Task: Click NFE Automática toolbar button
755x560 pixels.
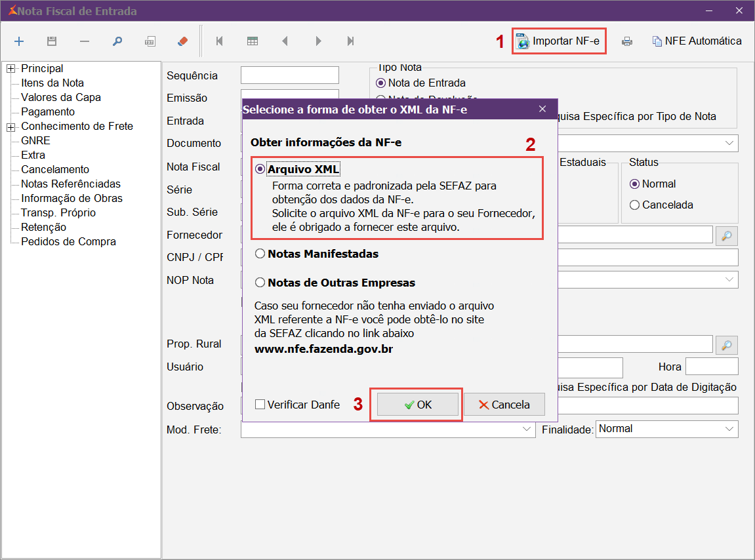Action: point(697,41)
